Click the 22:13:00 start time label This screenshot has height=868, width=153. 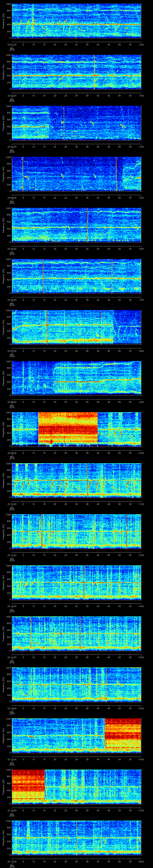coord(12,657)
